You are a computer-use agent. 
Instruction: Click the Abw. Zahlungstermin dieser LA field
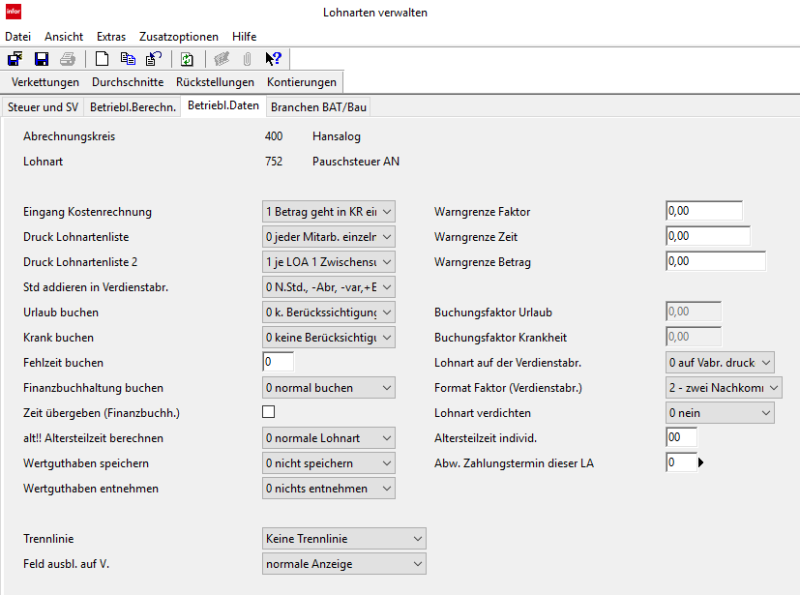click(x=681, y=462)
